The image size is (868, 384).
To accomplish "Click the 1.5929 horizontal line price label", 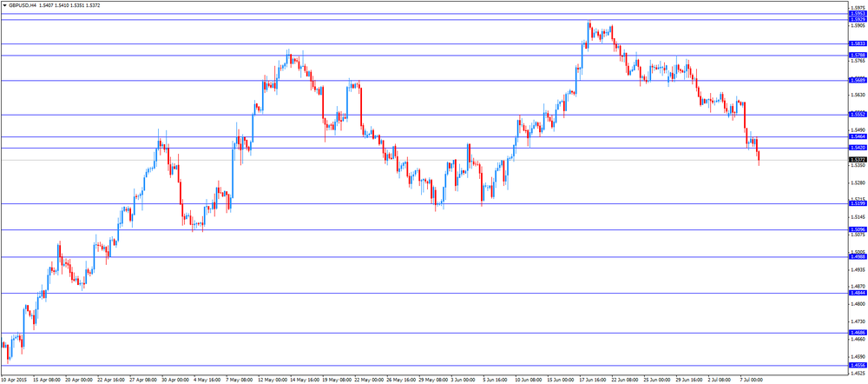I will [x=858, y=19].
